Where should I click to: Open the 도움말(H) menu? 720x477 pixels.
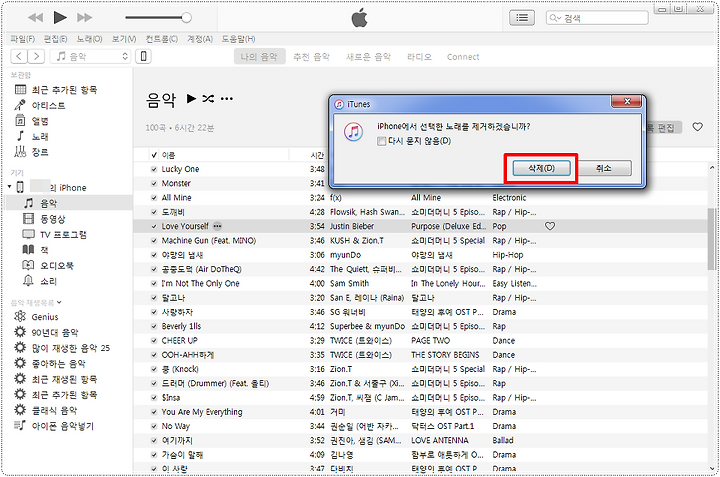(238, 39)
